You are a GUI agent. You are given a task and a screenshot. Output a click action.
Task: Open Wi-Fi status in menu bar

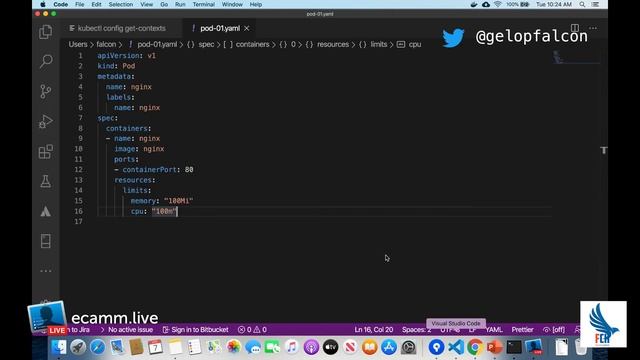(x=498, y=4)
